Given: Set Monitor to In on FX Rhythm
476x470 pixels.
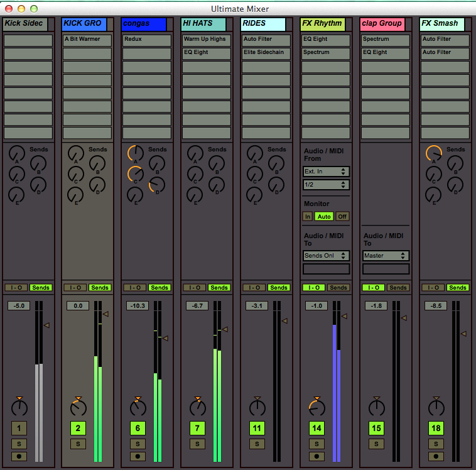Looking at the screenshot, I should point(307,216).
